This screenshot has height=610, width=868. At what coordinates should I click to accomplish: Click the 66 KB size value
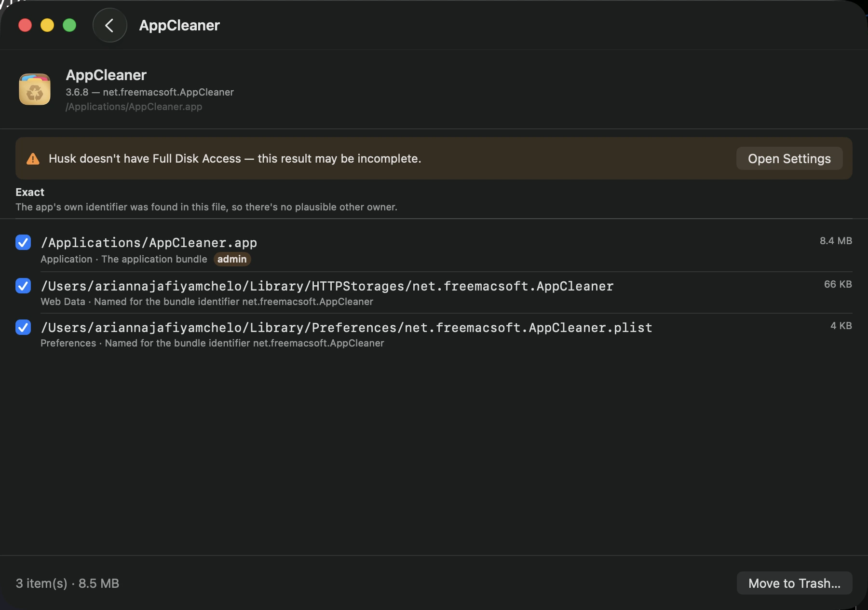tap(838, 284)
